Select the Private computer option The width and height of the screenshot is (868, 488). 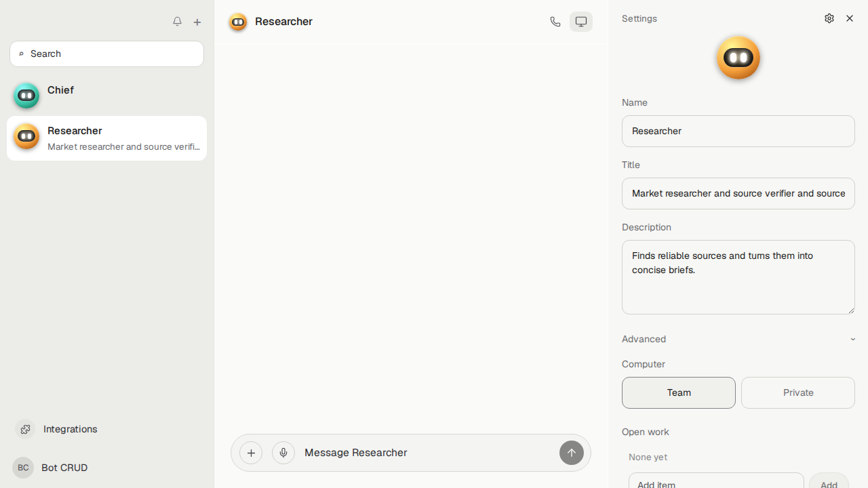(798, 392)
